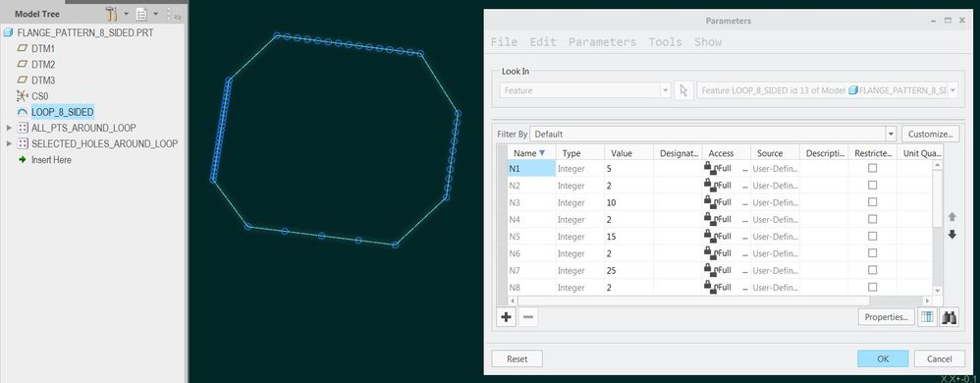Open Model Tree settings hammer icon
The width and height of the screenshot is (980, 383).
point(112,13)
